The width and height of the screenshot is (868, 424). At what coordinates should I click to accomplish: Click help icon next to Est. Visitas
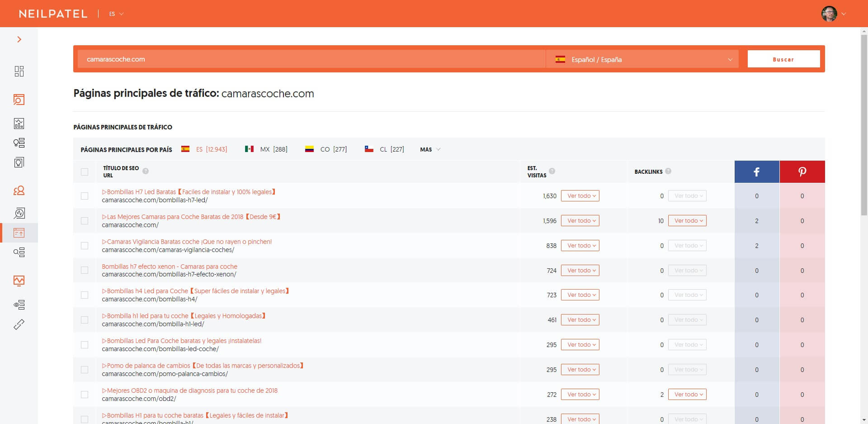[552, 171]
